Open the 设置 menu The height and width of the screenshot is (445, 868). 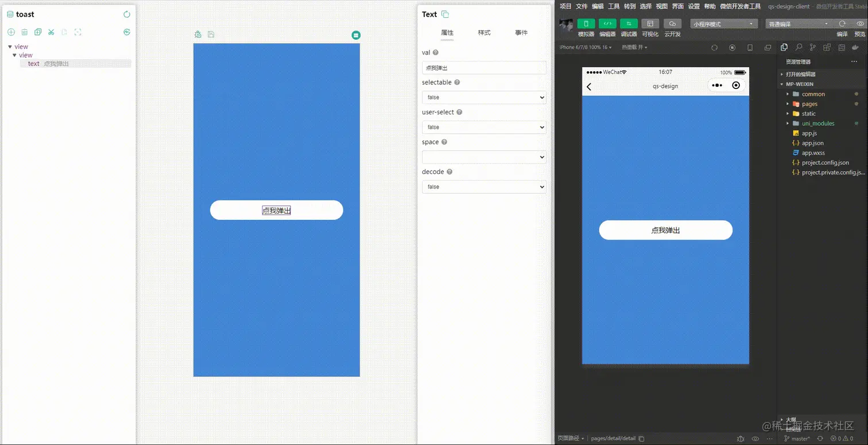click(x=694, y=6)
